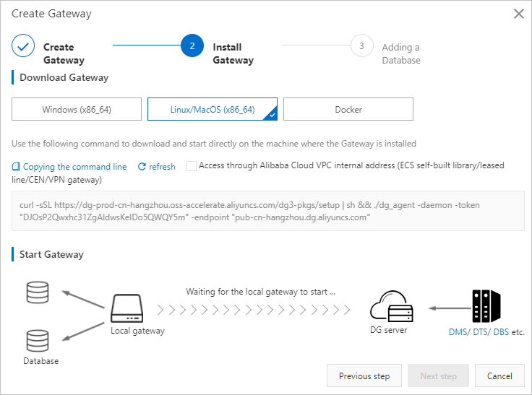Click the Start Gateway section heading
Image resolution: width=532 pixels, height=395 pixels.
pyautogui.click(x=51, y=254)
